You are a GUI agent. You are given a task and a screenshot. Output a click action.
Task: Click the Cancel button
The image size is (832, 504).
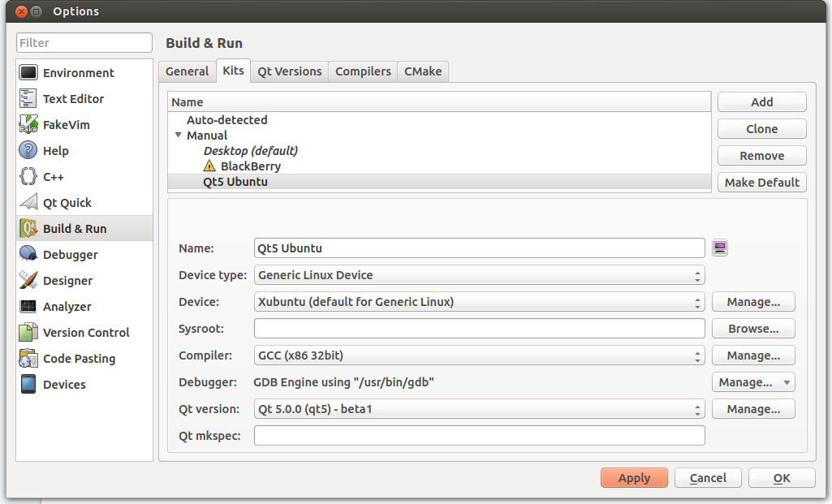(x=708, y=478)
